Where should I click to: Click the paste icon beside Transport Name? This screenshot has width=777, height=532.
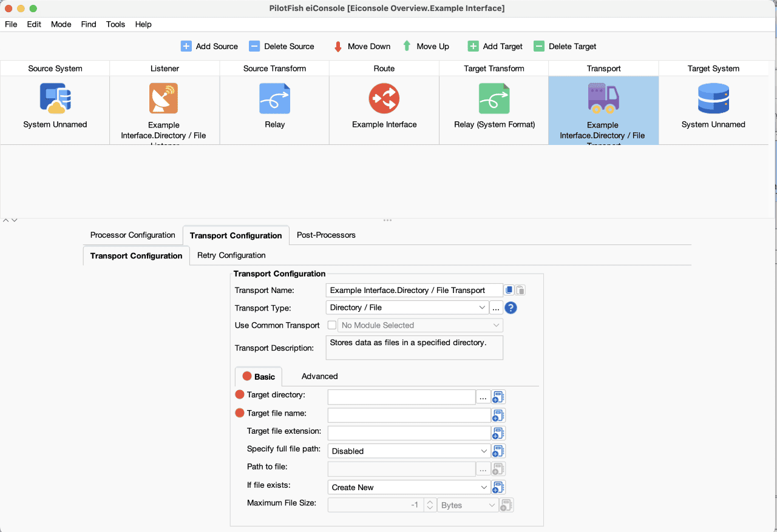(520, 290)
